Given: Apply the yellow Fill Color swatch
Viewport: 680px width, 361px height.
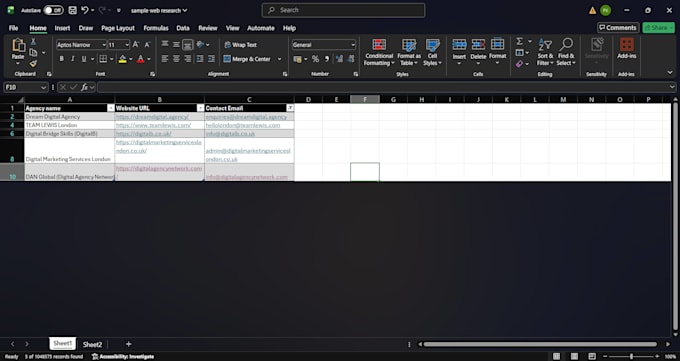Looking at the screenshot, I should click(x=123, y=59).
